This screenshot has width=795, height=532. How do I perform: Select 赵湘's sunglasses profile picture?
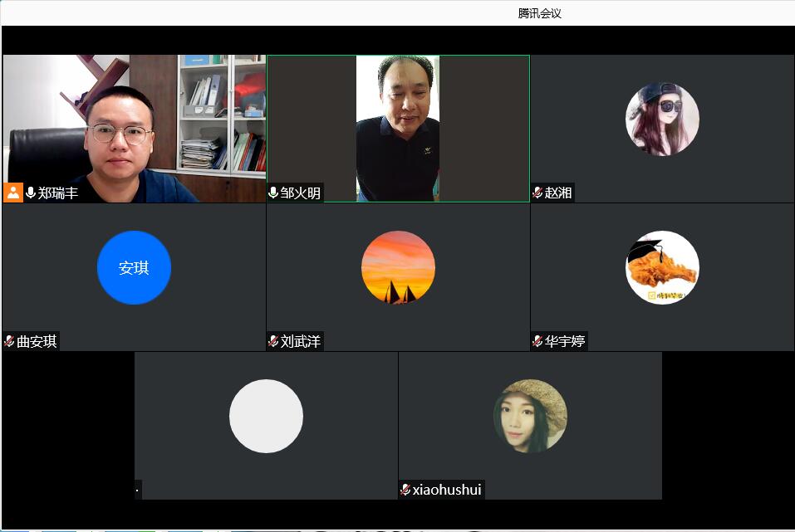click(662, 119)
